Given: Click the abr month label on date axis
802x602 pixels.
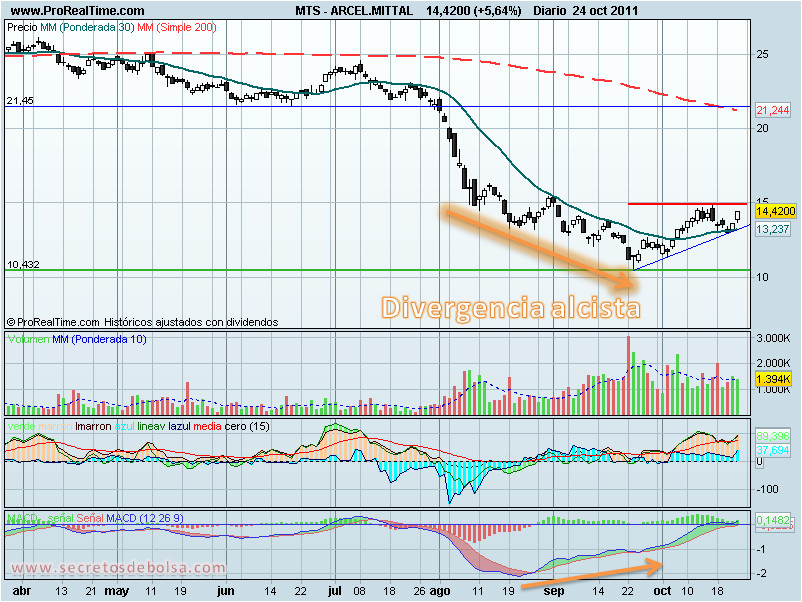Looking at the screenshot, I should 21,591.
